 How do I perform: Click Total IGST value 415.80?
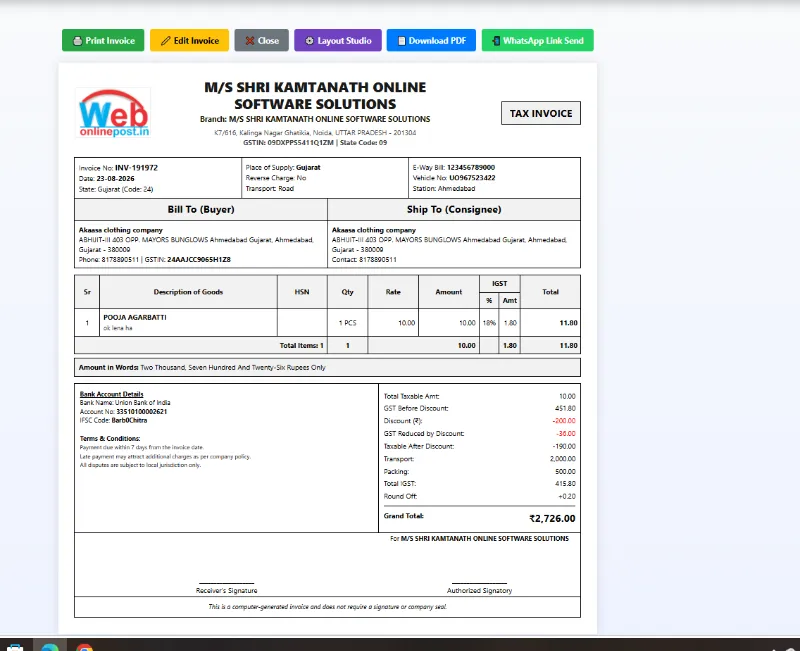point(565,484)
